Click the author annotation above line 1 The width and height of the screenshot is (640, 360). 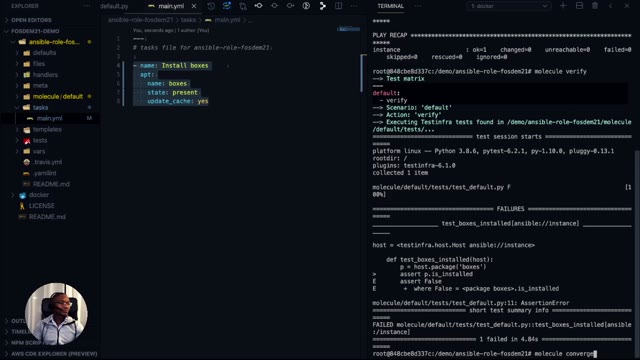(x=171, y=30)
